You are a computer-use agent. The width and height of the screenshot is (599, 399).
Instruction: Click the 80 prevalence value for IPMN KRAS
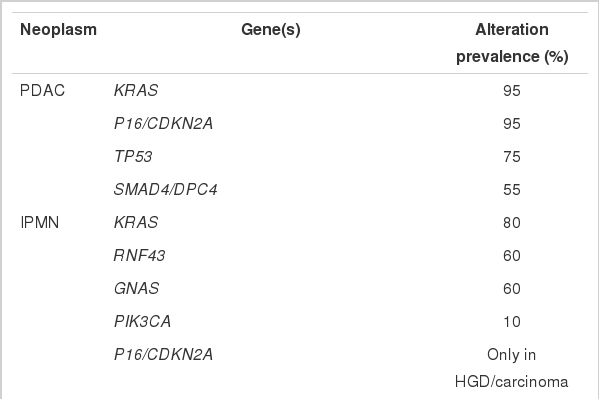[x=512, y=222]
